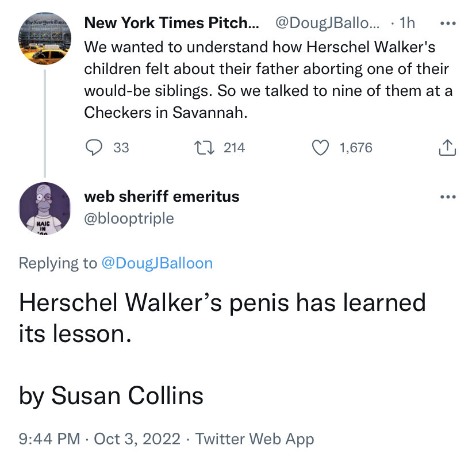
Task: Click the 1h timestamp on first tweet
Action: click(407, 24)
